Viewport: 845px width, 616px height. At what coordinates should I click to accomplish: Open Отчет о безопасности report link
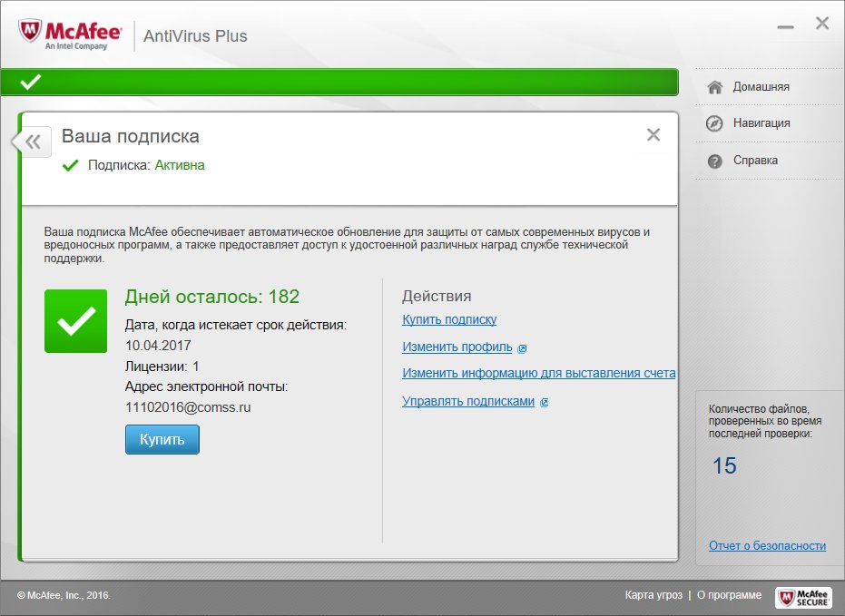pyautogui.click(x=768, y=545)
